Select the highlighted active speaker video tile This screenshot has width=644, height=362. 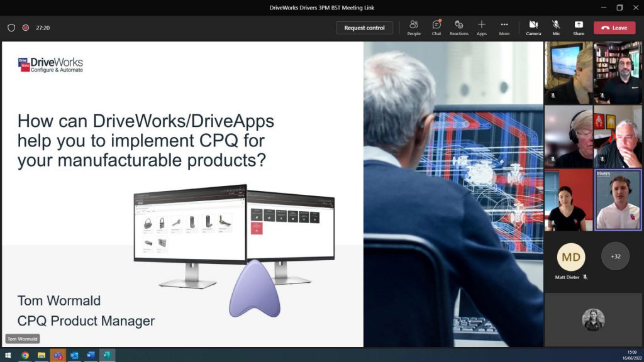point(618,200)
